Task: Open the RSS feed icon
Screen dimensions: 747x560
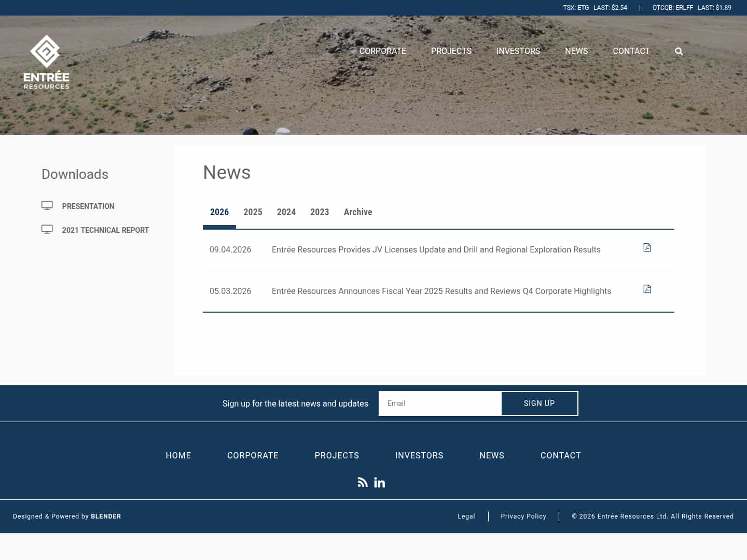Action: [x=363, y=482]
